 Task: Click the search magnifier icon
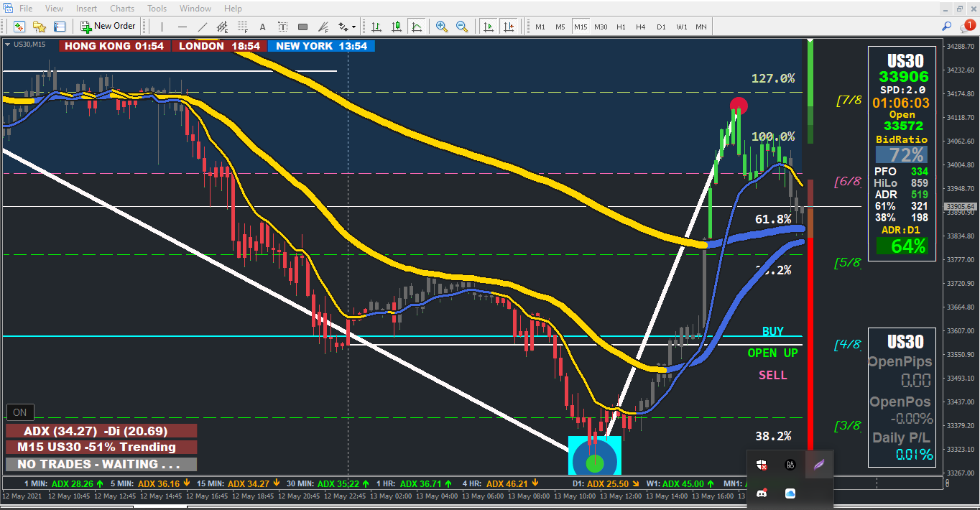coord(947,27)
